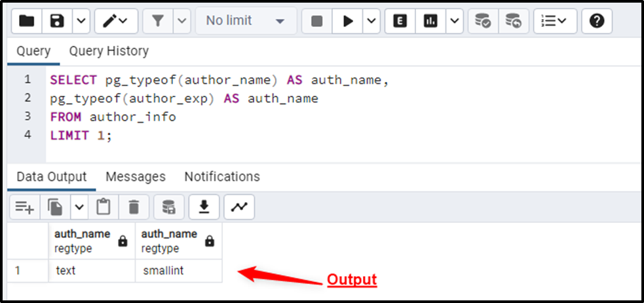
Task: Click the Explain Analyze chart icon
Action: 430,21
